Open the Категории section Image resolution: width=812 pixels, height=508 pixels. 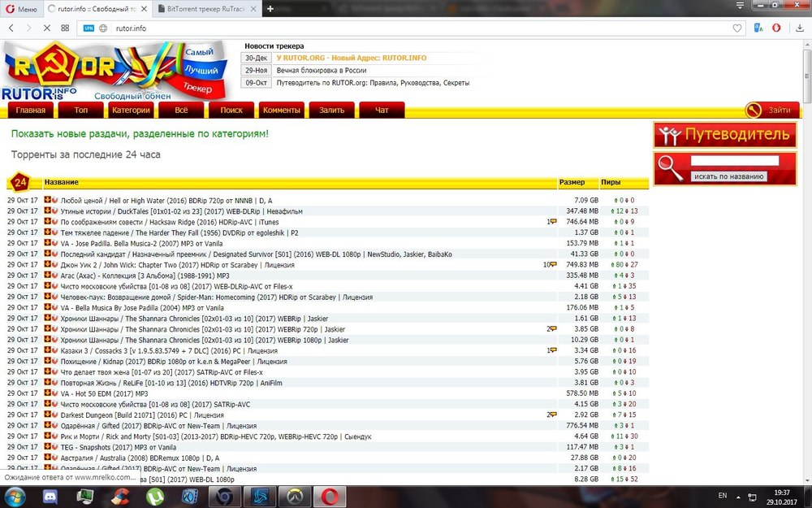pyautogui.click(x=131, y=110)
